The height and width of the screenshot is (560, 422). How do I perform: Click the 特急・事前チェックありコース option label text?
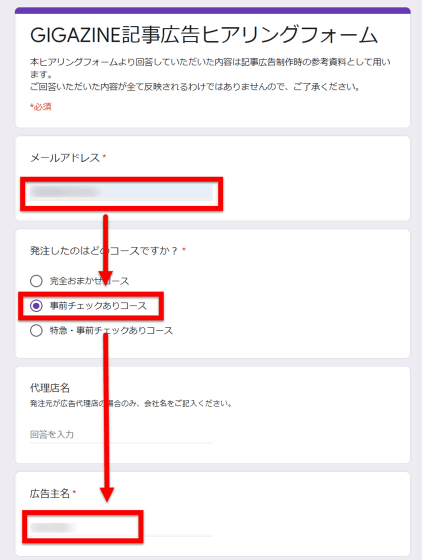click(x=111, y=330)
